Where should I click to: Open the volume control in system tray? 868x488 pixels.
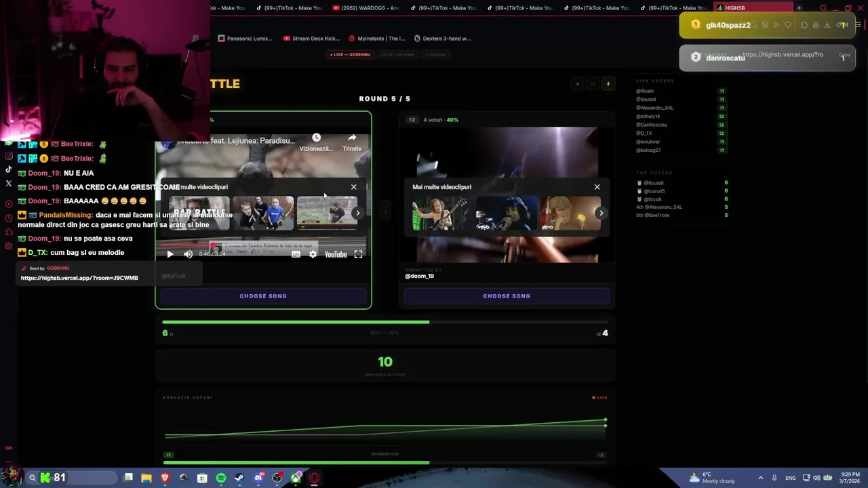[816, 478]
